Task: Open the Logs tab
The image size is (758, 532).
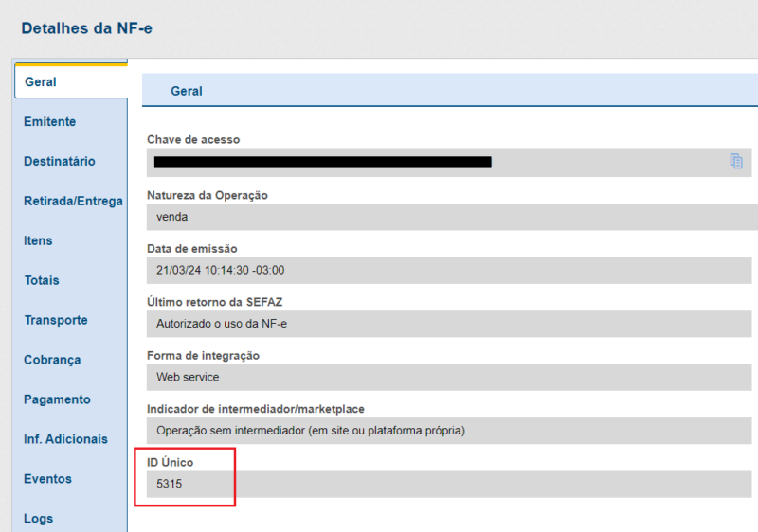Action: pos(39,519)
